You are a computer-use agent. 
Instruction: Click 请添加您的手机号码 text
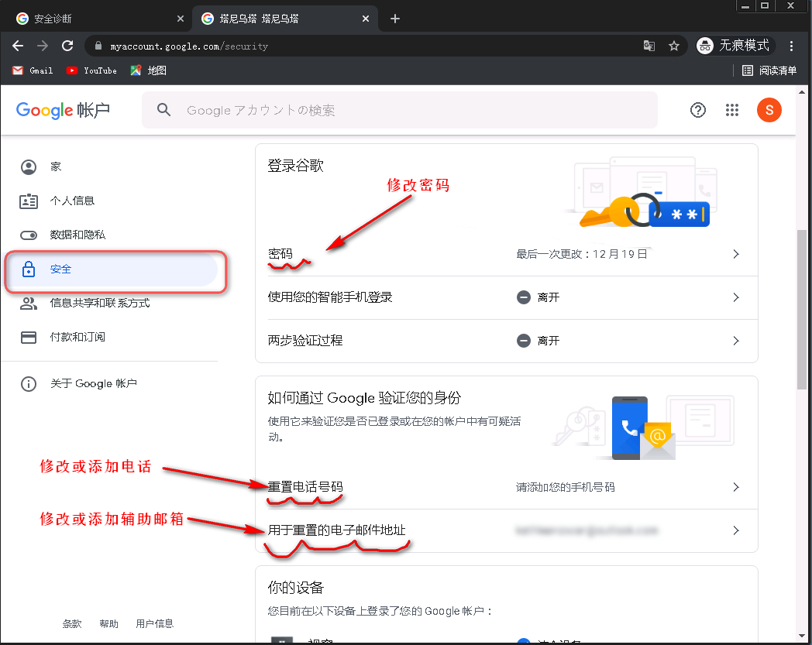(x=565, y=487)
